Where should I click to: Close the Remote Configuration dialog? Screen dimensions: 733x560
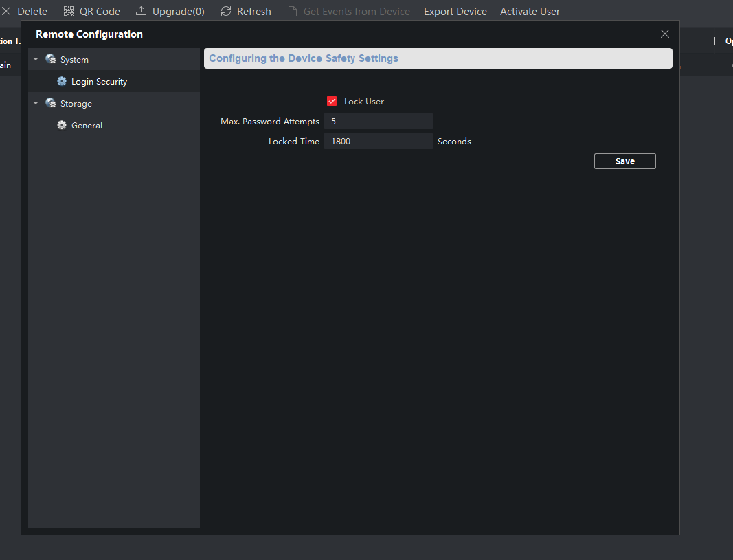tap(664, 34)
